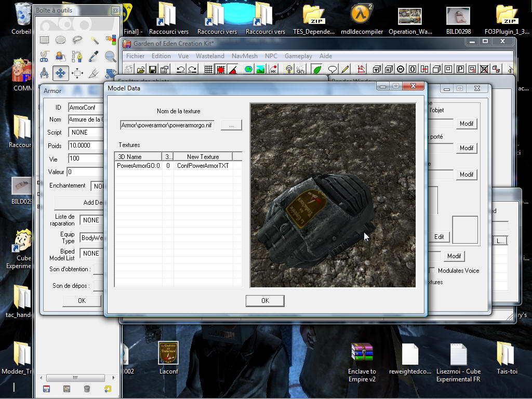Viewport: 532px width, 399px height.
Task: Open the Laconf desktop icon
Action: click(169, 358)
